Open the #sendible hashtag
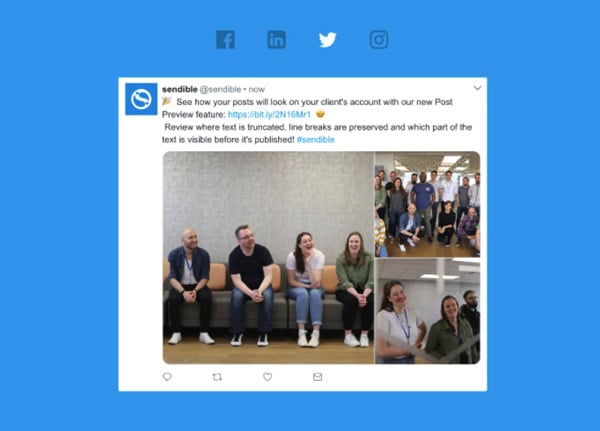This screenshot has width=600, height=431. coord(316,140)
